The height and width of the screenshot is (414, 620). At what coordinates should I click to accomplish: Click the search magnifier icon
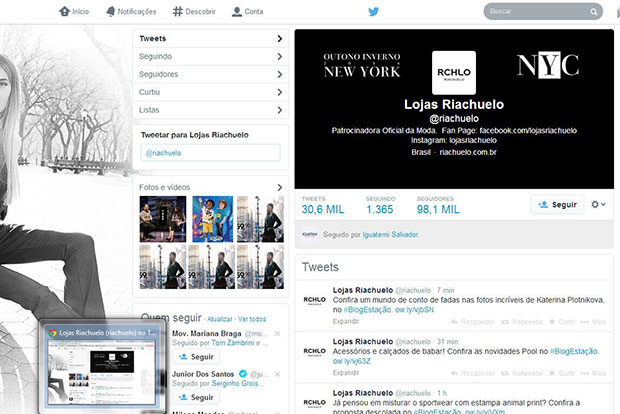[594, 12]
